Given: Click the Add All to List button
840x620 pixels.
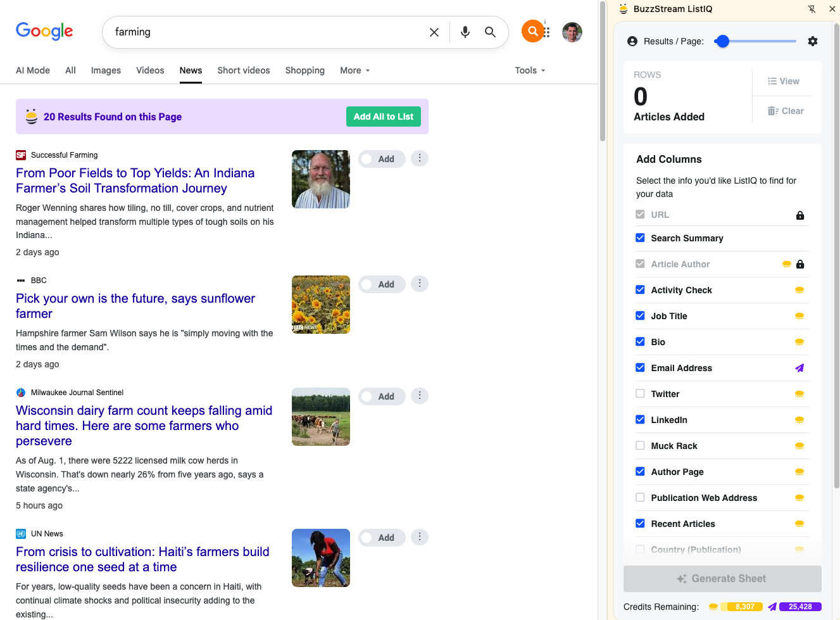Looking at the screenshot, I should click(383, 117).
